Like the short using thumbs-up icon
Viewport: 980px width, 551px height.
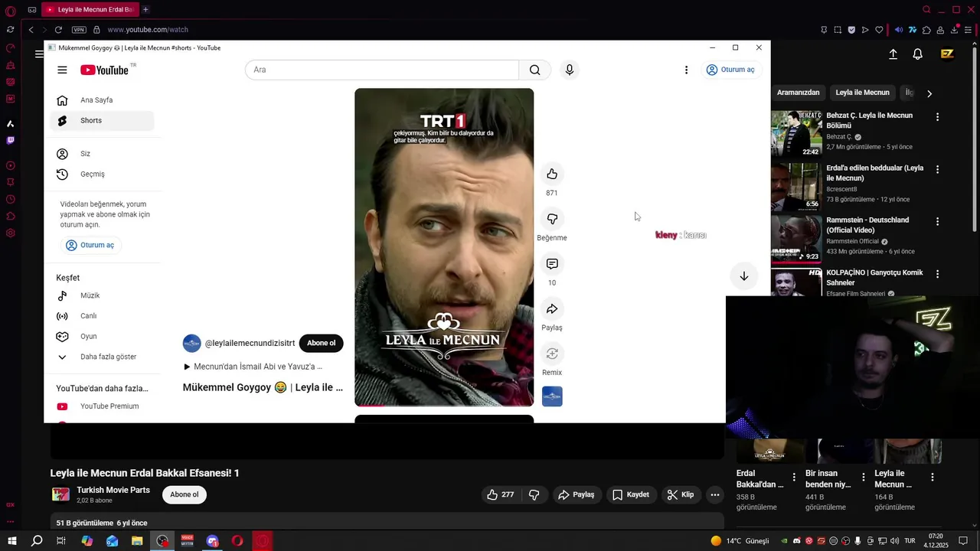552,174
